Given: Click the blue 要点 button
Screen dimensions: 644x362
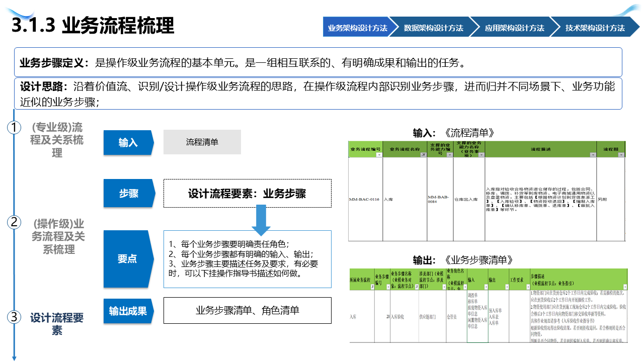Looking at the screenshot, I should coord(128,258).
